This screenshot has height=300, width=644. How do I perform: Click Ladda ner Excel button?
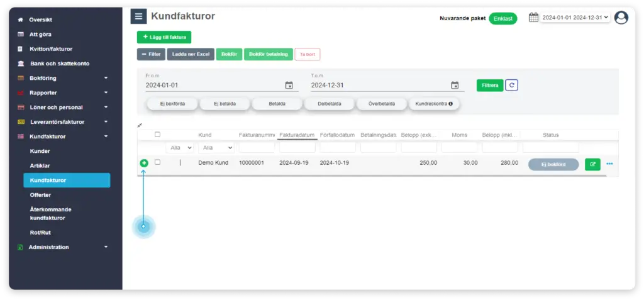coord(191,54)
